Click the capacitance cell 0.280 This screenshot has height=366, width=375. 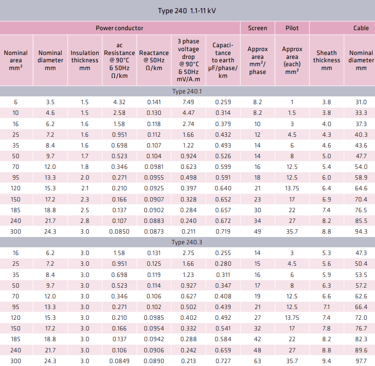point(223,264)
